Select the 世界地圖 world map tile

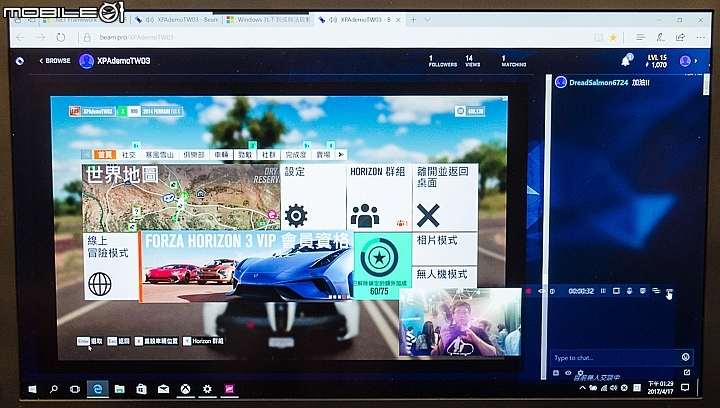click(x=181, y=197)
